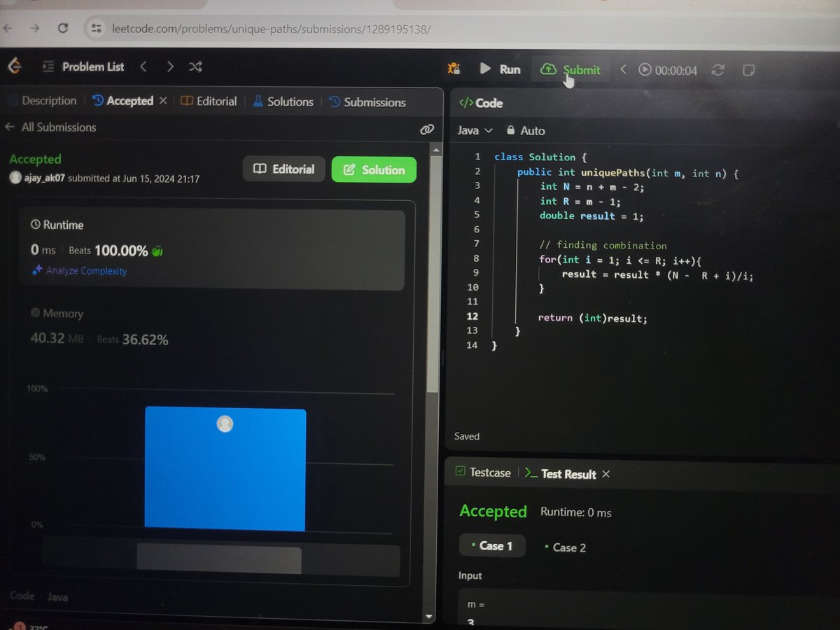840x630 pixels.
Task: Click the Code panel header
Action: [481, 103]
